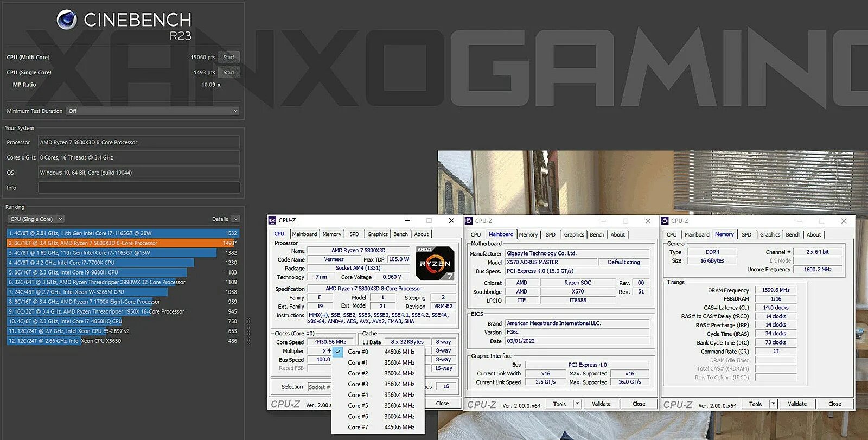Open the Bench tab in the CPU window
868x440 pixels.
pyautogui.click(x=400, y=234)
